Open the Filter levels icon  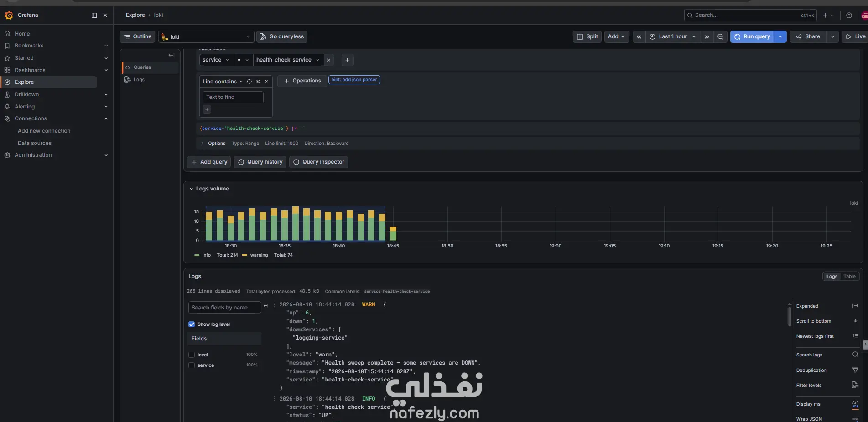coord(855,385)
